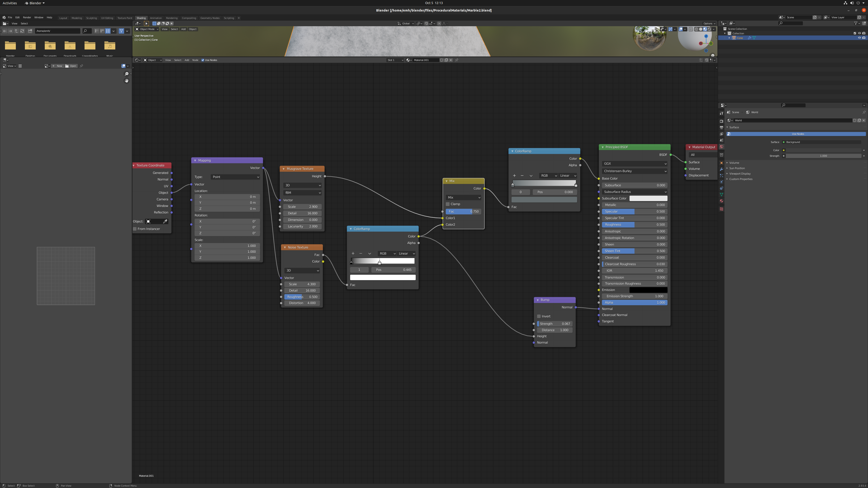The image size is (868, 488).
Task: Click the Bump node icon
Action: pyautogui.click(x=537, y=300)
